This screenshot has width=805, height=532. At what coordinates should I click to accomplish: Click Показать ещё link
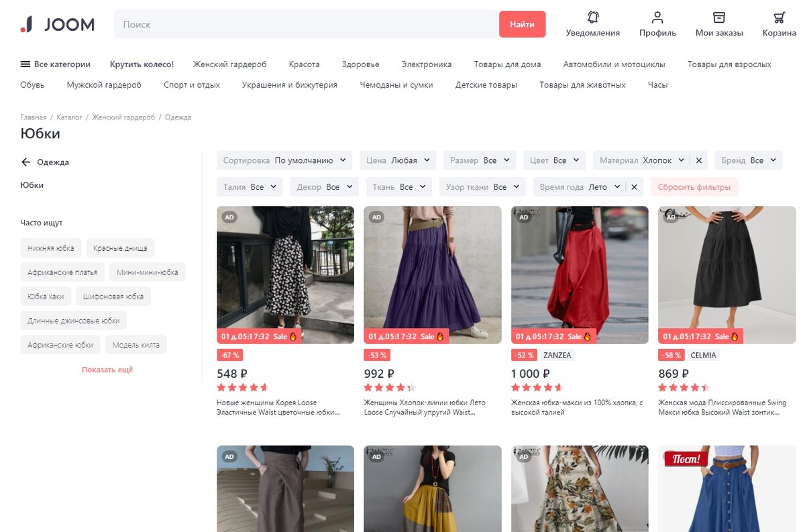click(107, 370)
